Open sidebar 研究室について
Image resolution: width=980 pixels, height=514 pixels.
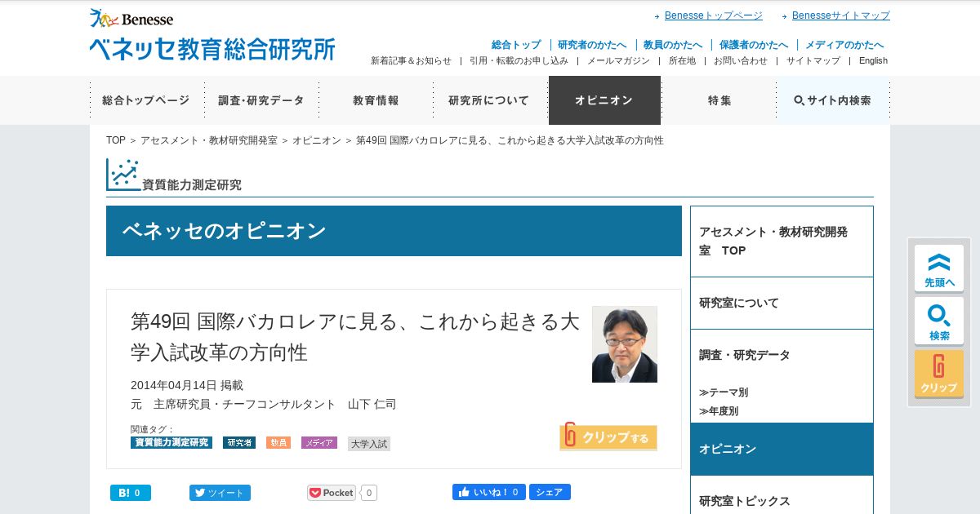[782, 303]
